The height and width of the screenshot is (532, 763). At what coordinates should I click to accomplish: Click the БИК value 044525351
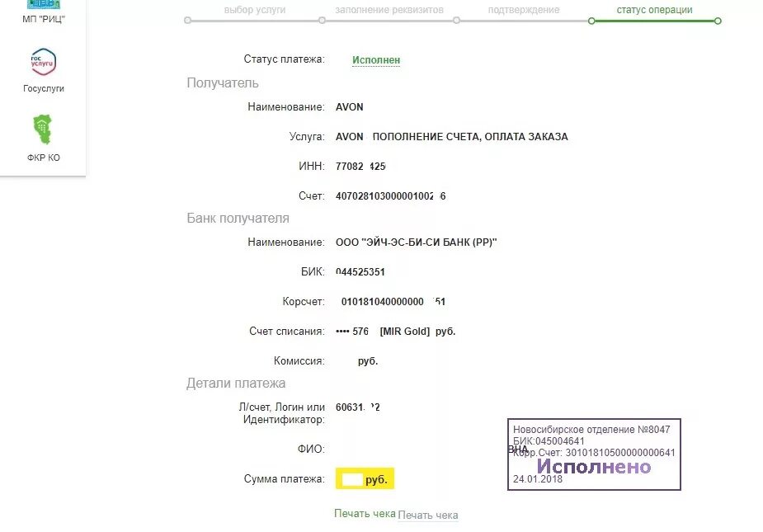click(360, 272)
